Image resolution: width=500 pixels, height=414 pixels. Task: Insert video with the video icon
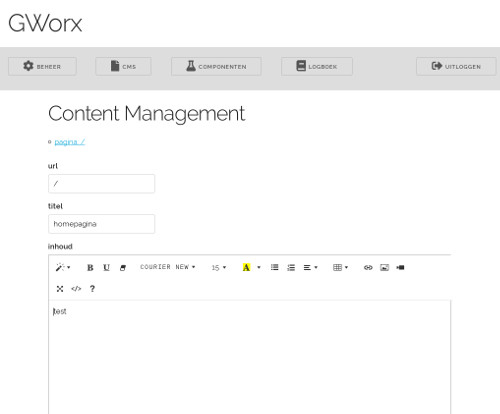click(400, 267)
